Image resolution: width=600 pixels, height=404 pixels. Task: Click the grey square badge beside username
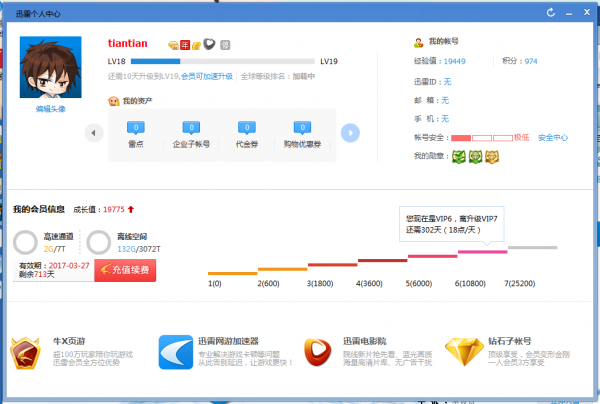225,45
